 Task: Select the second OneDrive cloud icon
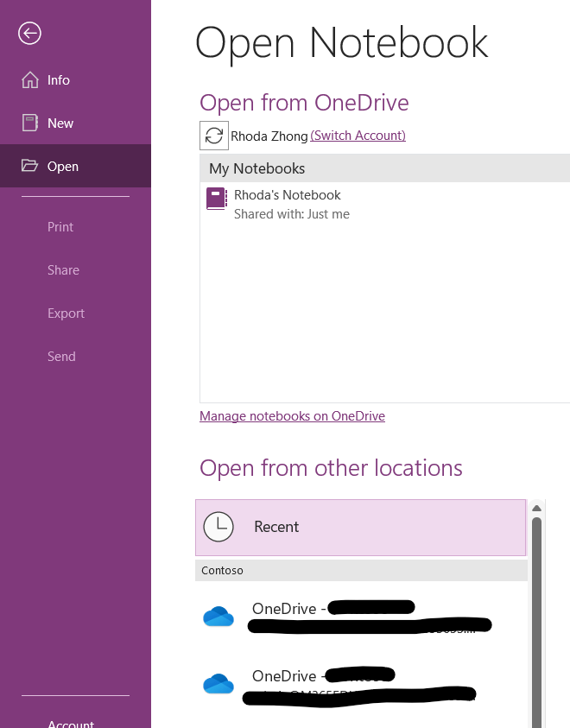[218, 682]
